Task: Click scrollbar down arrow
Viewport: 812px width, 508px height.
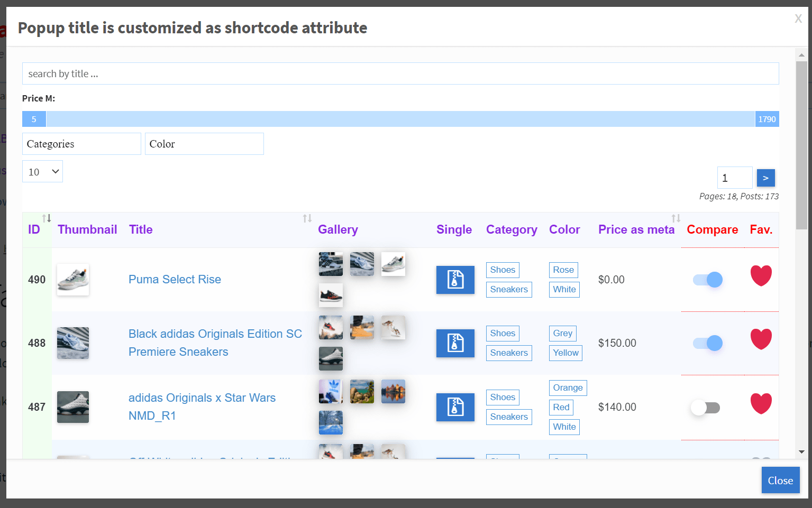Action: [x=802, y=452]
